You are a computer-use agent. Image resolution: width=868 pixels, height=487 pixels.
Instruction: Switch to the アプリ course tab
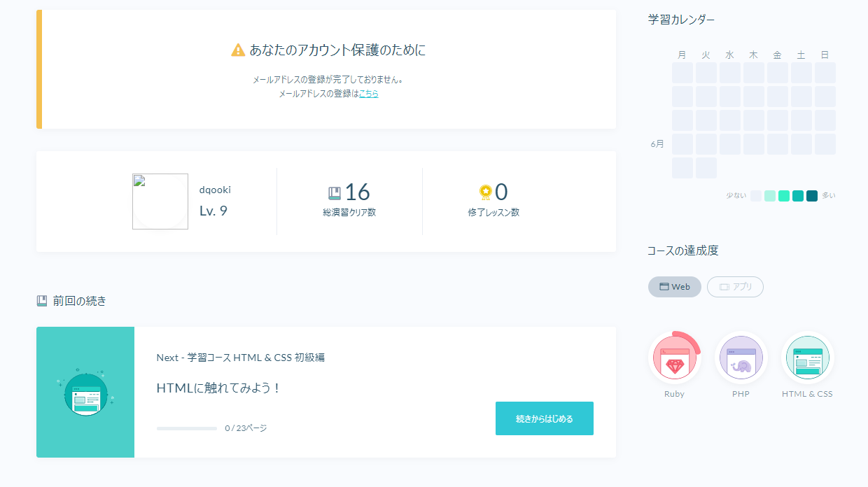735,287
